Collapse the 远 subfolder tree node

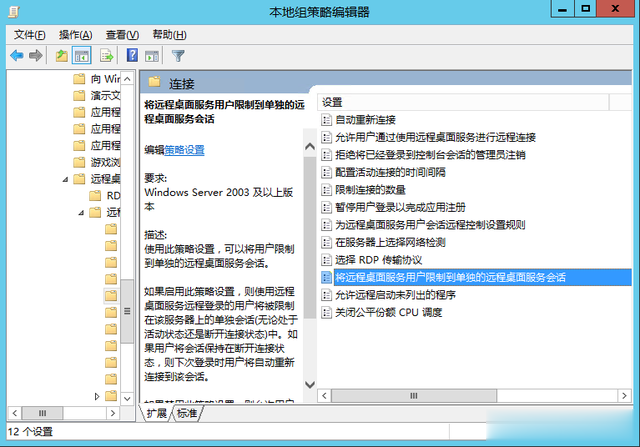click(x=81, y=213)
